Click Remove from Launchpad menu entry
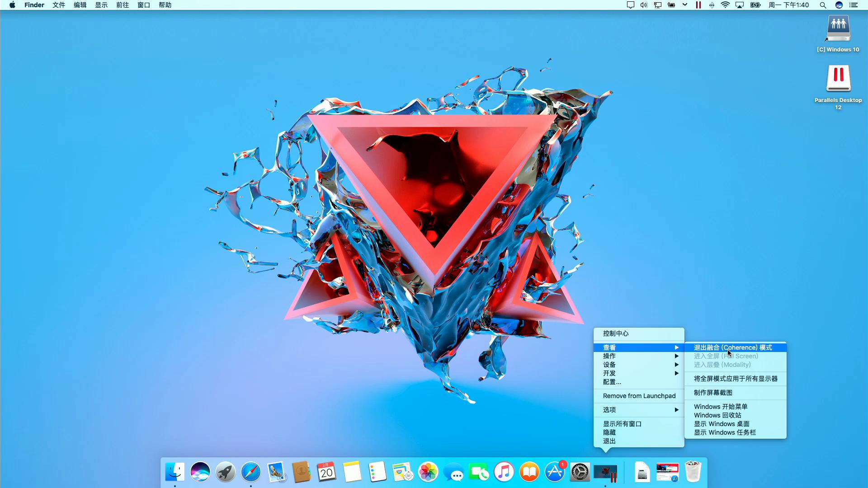Screen dimensions: 868x488 [x=639, y=396]
